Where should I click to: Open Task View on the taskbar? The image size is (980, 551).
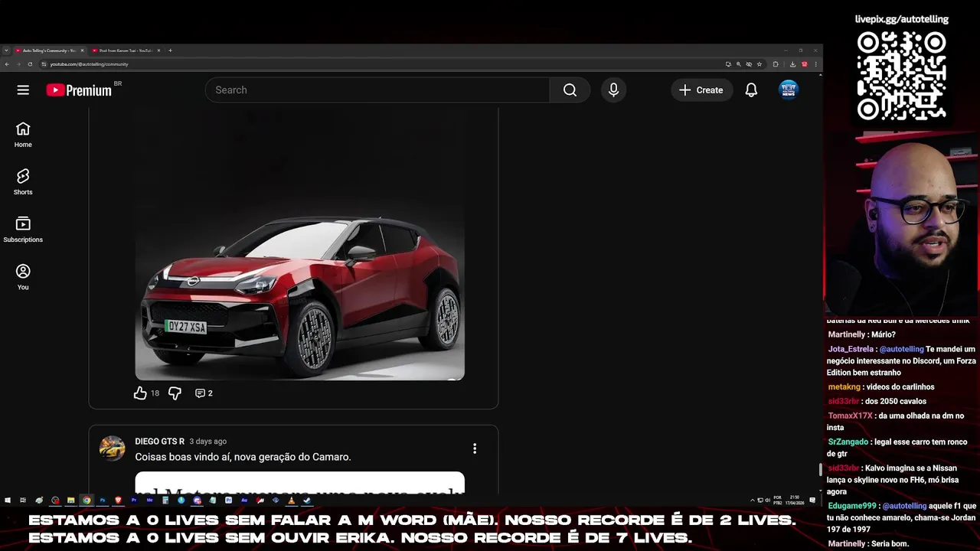[23, 500]
